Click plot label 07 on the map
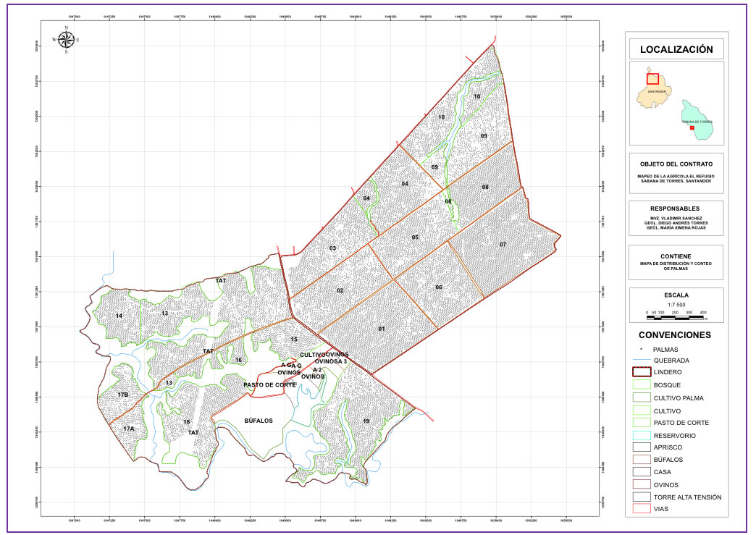Image resolution: width=756 pixels, height=535 pixels. 503,245
